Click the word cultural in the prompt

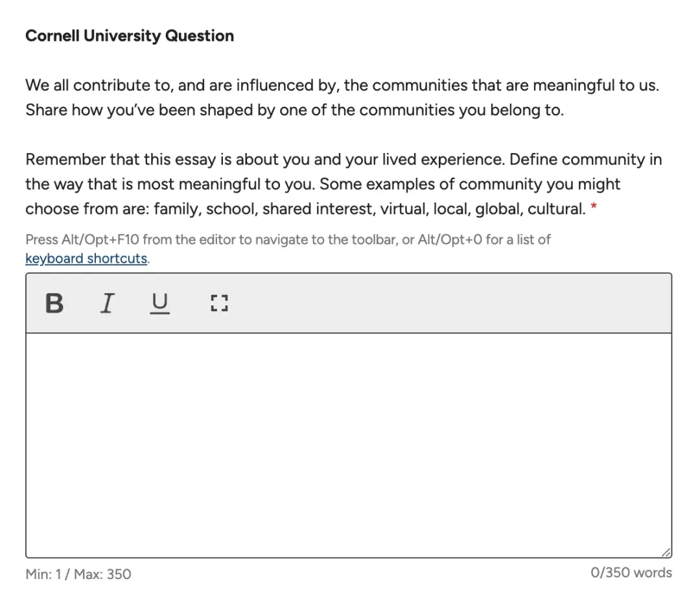556,209
